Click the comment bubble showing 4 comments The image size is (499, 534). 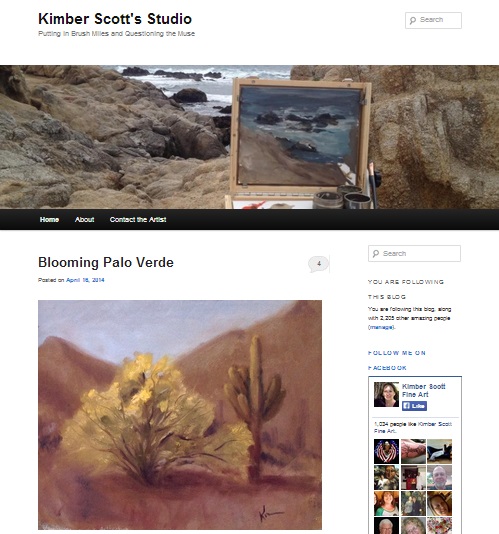pyautogui.click(x=318, y=264)
